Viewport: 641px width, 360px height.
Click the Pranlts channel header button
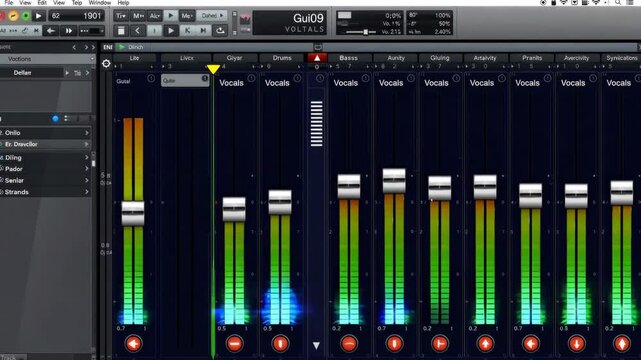pos(532,58)
